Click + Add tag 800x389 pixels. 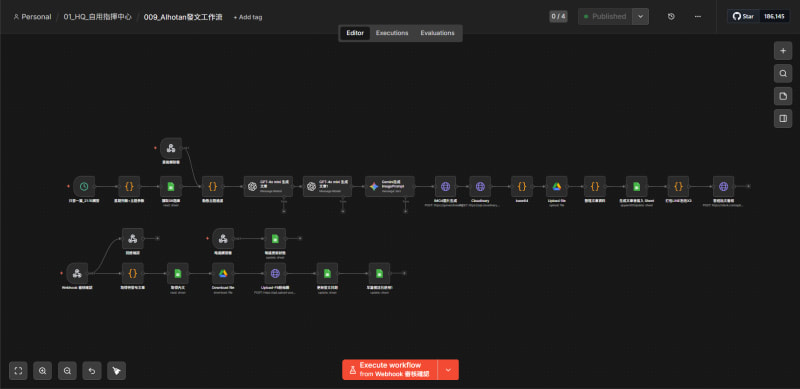247,17
